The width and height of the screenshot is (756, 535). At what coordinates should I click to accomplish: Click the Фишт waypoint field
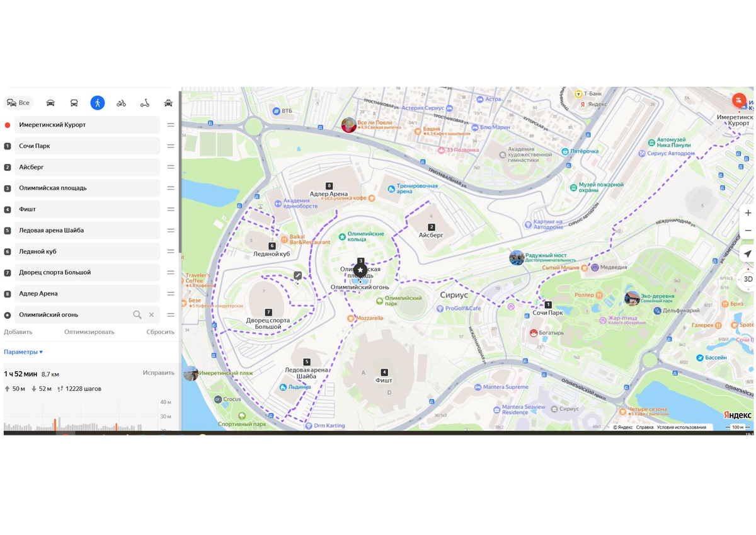point(87,209)
